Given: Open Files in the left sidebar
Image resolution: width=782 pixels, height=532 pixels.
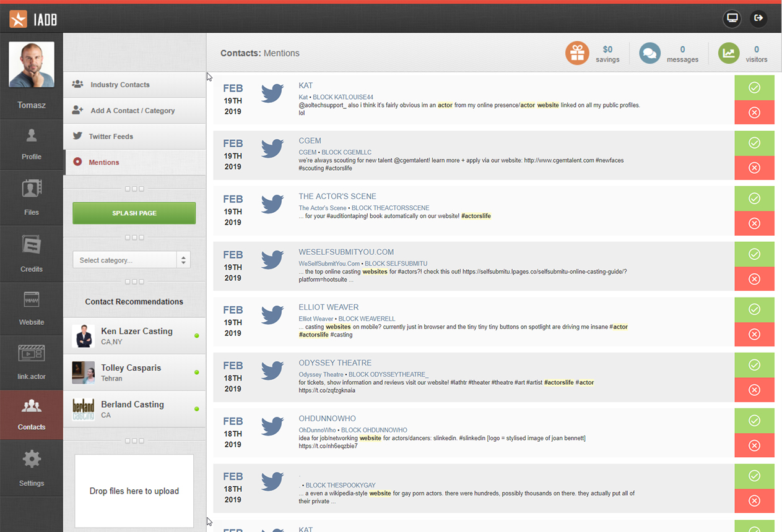Looking at the screenshot, I should point(32,197).
